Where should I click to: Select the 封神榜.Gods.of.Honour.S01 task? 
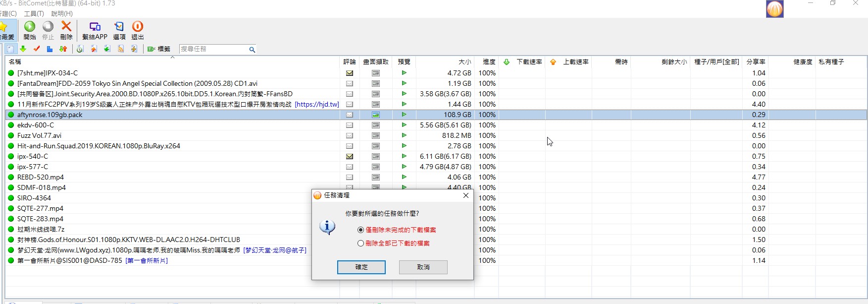point(129,240)
